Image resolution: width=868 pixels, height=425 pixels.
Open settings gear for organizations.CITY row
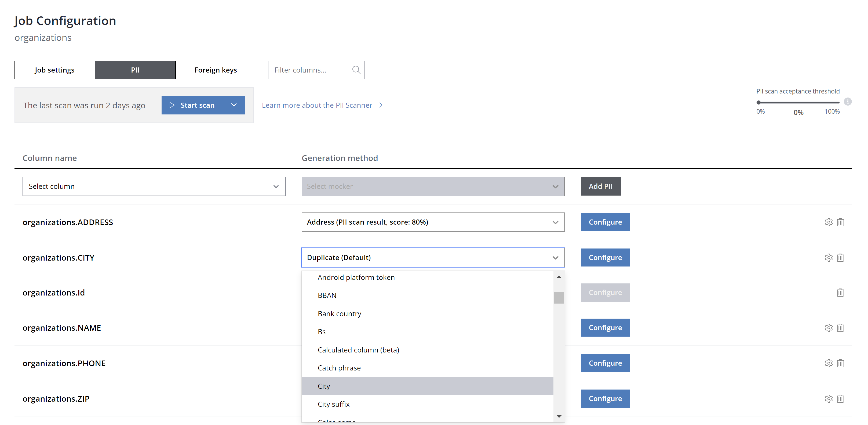[x=828, y=257]
